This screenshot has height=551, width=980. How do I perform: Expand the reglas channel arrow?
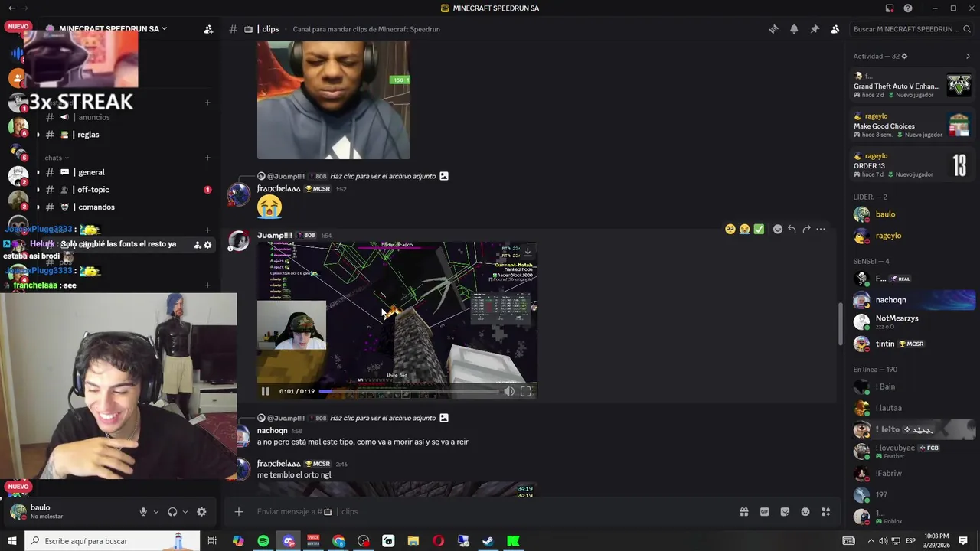click(x=38, y=135)
